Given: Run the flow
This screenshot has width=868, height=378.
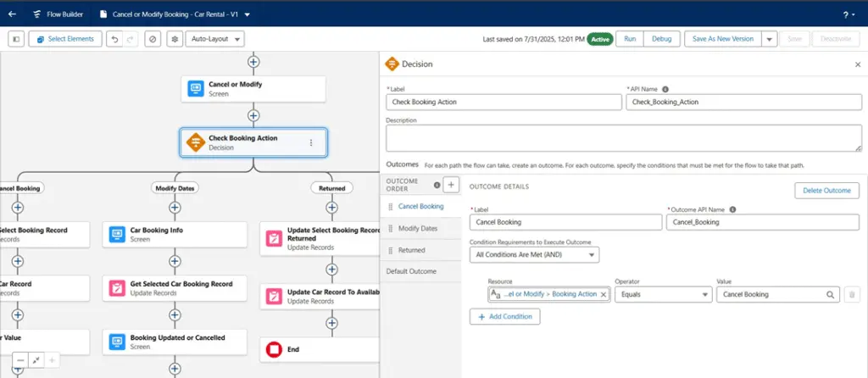Looking at the screenshot, I should (630, 39).
